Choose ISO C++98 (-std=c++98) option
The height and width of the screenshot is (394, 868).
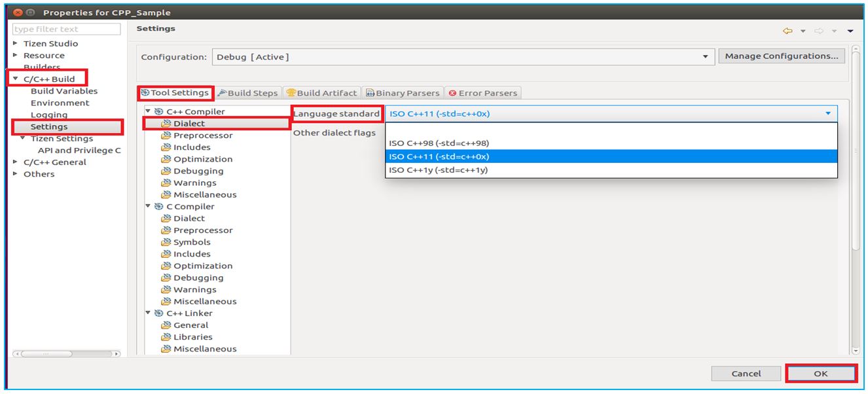(439, 143)
